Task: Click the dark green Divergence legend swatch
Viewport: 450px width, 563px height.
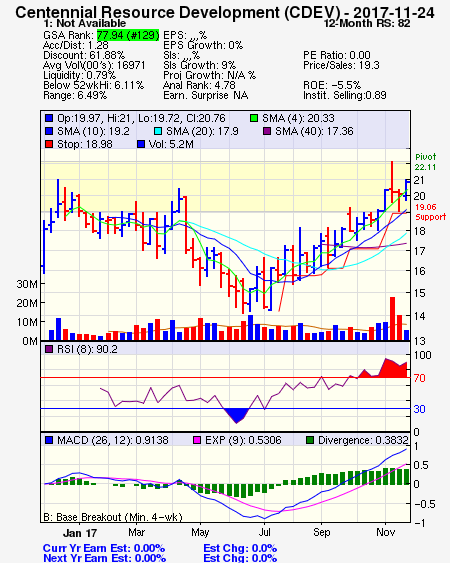Action: pos(310,440)
